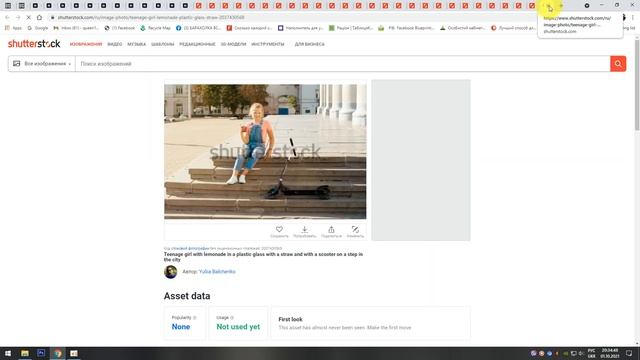Click the Yulia Balchenko author link
640x360 pixels.
pyautogui.click(x=217, y=272)
